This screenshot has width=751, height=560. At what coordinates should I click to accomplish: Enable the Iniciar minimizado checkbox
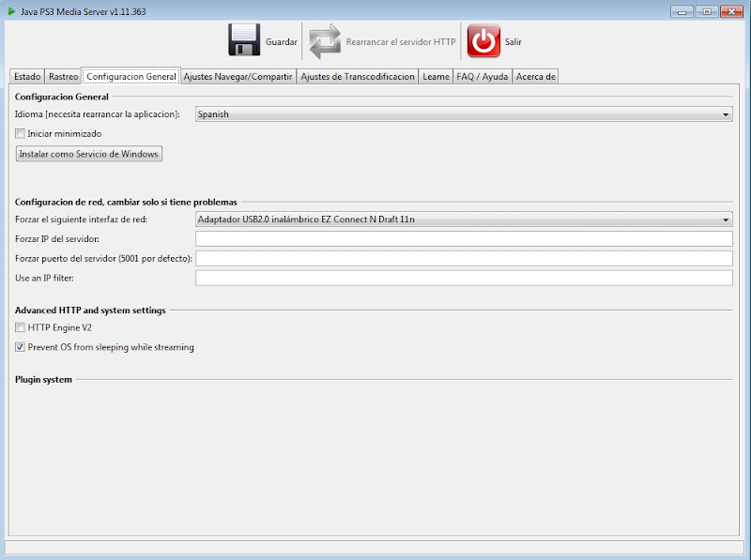coord(20,133)
